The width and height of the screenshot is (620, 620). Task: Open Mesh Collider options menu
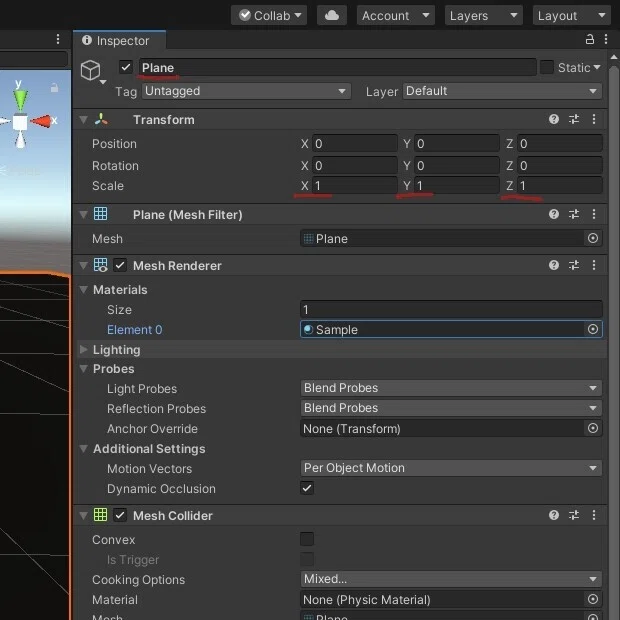pos(594,515)
